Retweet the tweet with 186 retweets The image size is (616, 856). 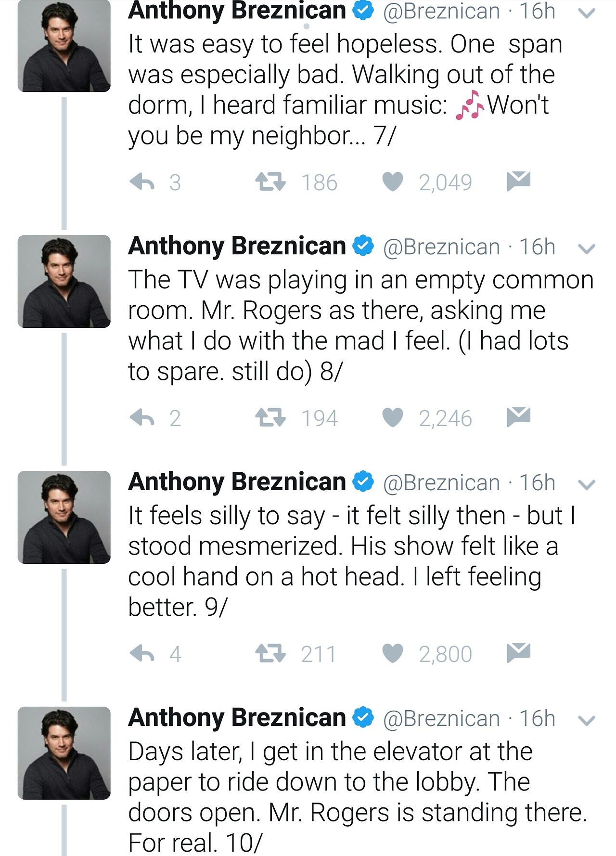point(270,182)
